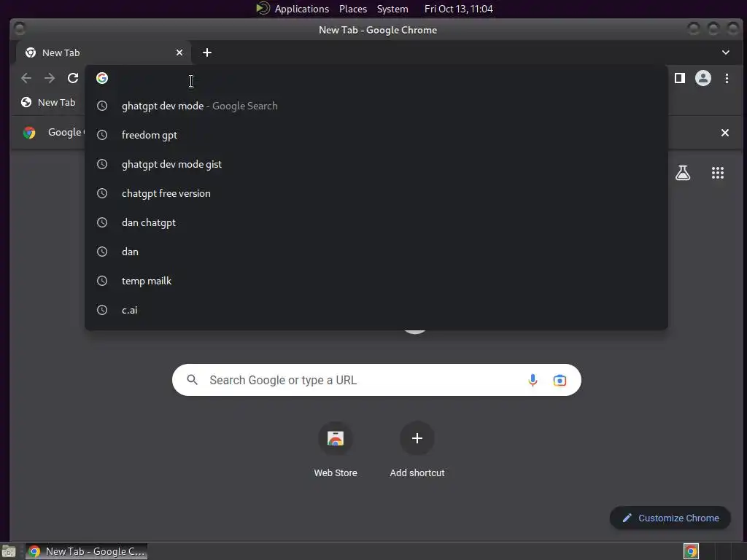Click the clock showing Fri Oct 13
The image size is (747, 560).
[x=458, y=9]
